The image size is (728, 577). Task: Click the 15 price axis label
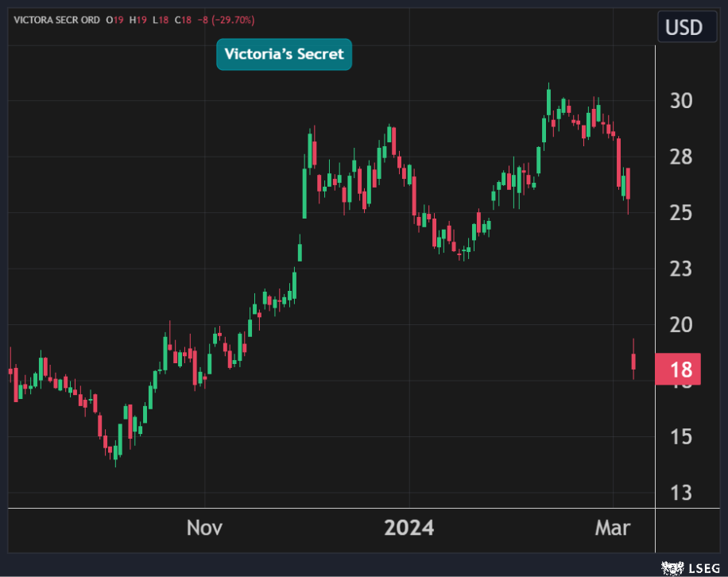click(681, 437)
